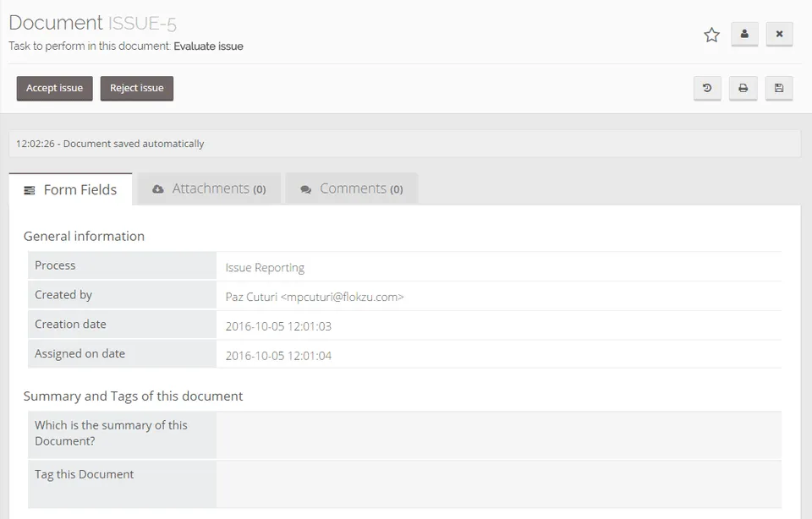This screenshot has width=812, height=519.
Task: Click the 'Summary and Tags of this document' heading
Action: [x=133, y=396]
